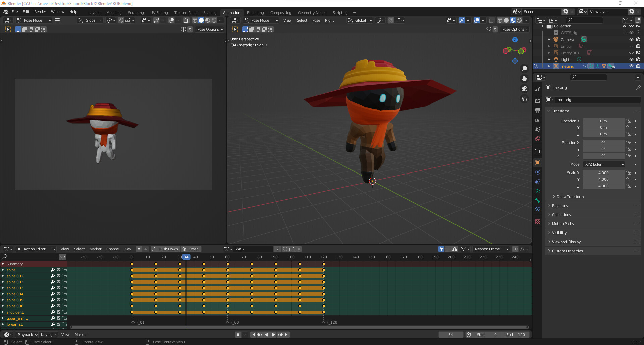The height and width of the screenshot is (345, 644).
Task: Hide the Camera in the outliner
Action: tap(631, 40)
